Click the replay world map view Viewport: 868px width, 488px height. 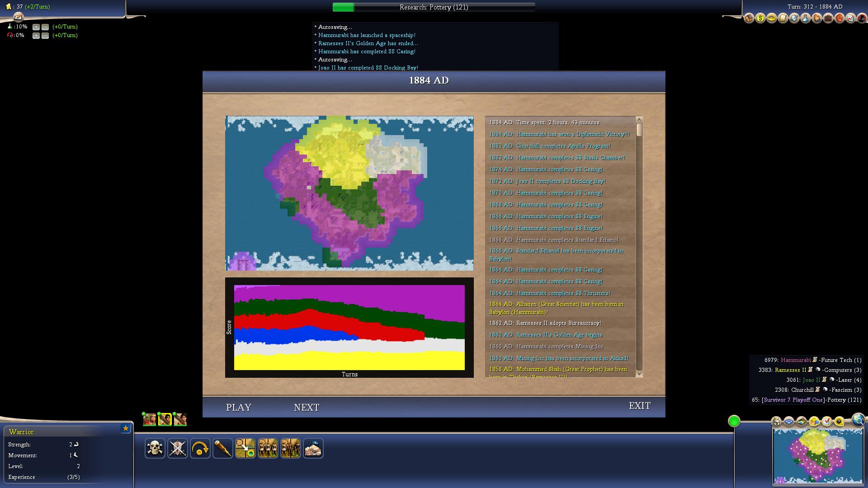[349, 193]
